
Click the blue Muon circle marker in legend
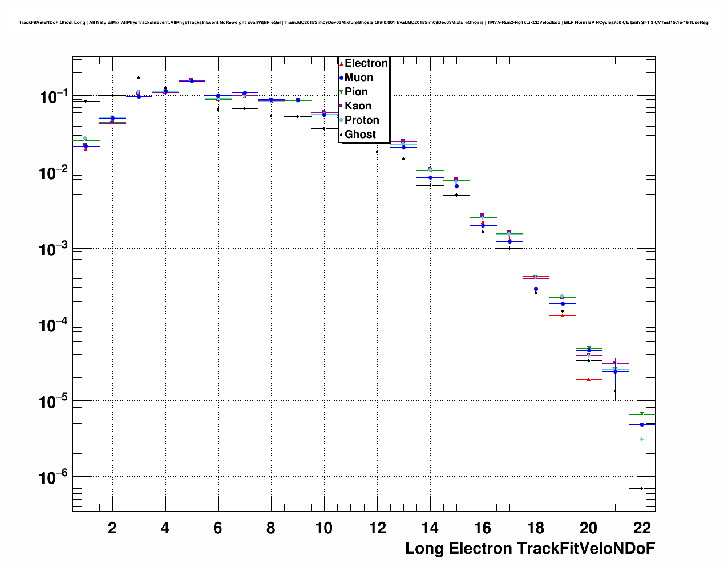coord(341,78)
